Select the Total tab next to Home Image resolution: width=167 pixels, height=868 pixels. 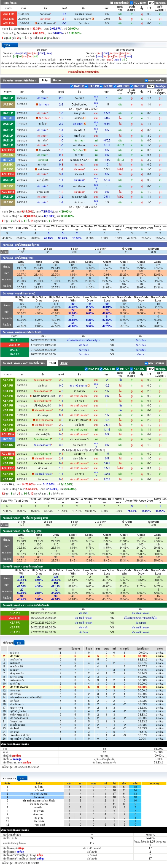(x=45, y=80)
